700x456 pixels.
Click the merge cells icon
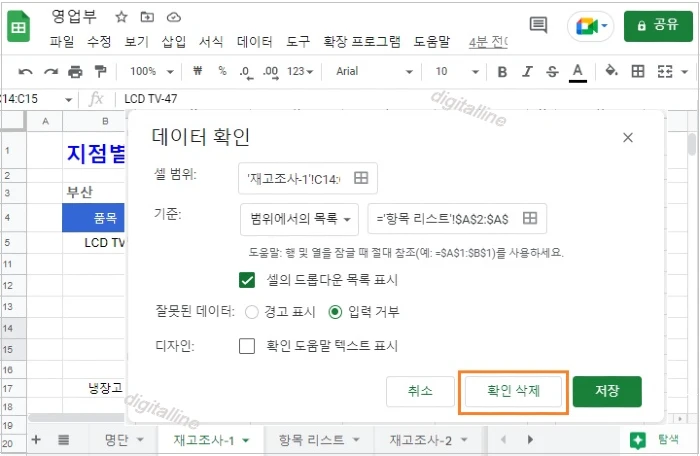(x=665, y=71)
